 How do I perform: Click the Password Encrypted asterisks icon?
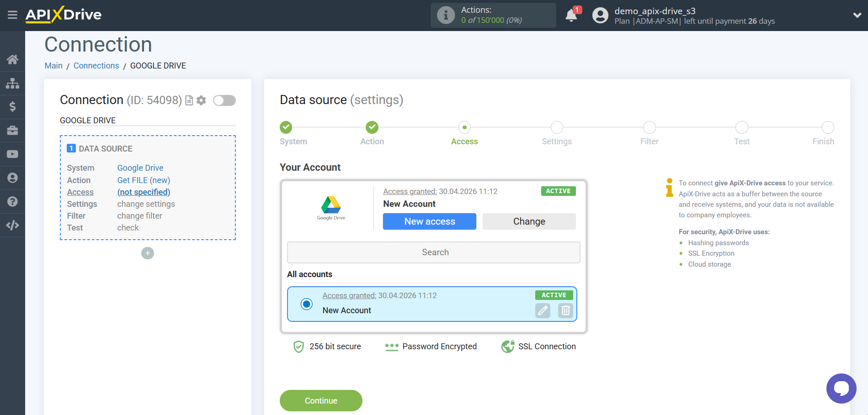[392, 347]
